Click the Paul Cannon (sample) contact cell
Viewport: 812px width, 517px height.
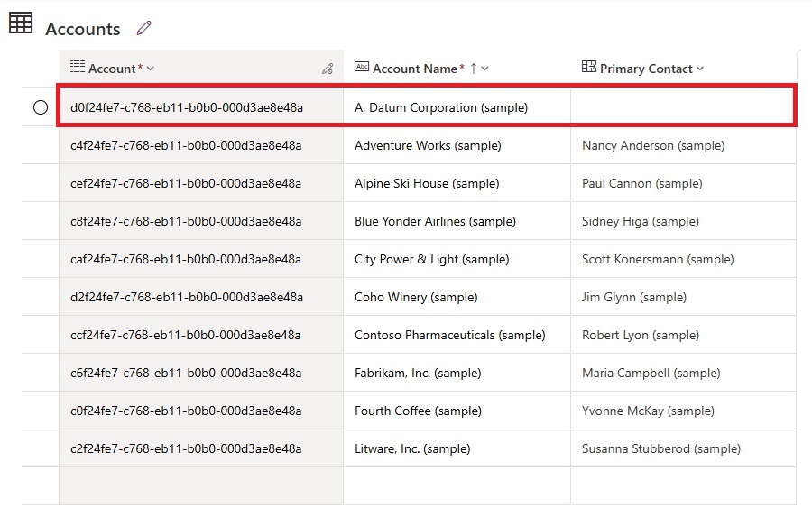click(x=683, y=183)
